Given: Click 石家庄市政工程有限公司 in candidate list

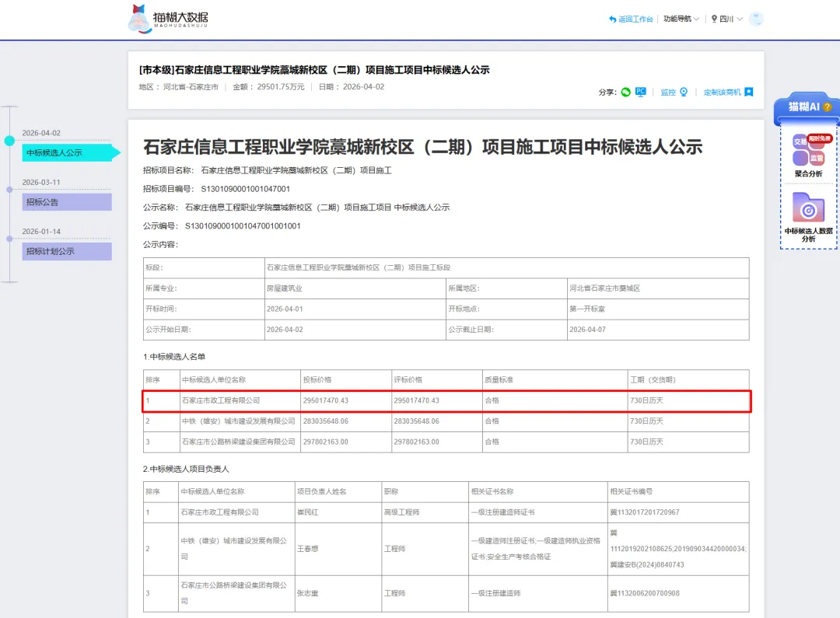Looking at the screenshot, I should tap(221, 400).
